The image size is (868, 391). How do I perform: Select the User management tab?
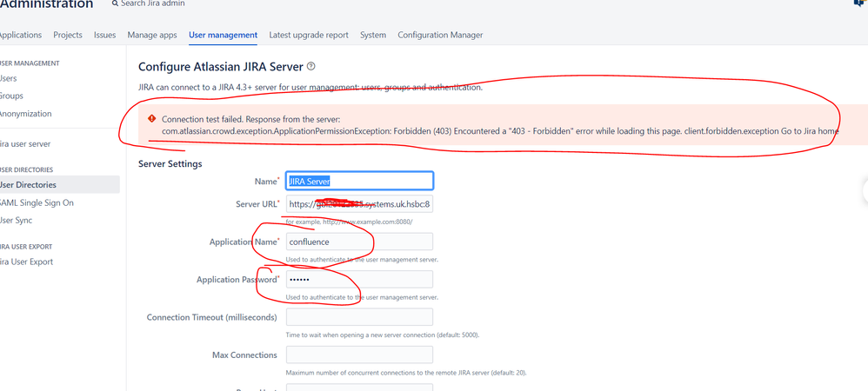click(x=224, y=35)
